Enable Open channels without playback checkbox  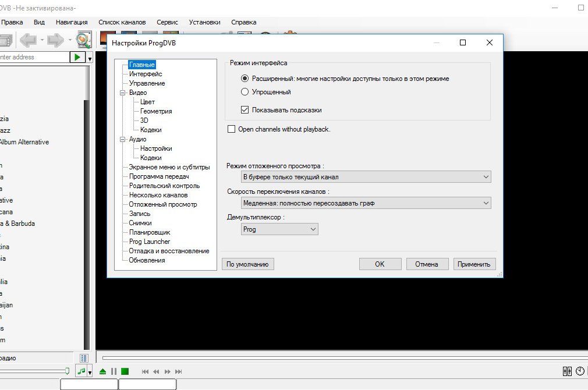231,129
